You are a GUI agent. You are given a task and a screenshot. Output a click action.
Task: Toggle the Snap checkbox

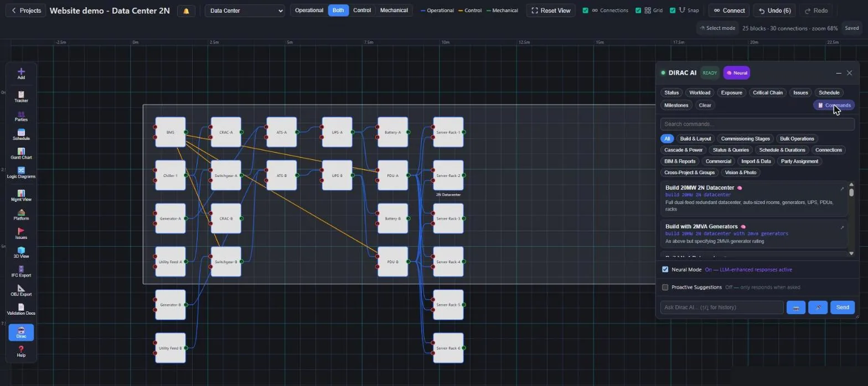point(673,11)
